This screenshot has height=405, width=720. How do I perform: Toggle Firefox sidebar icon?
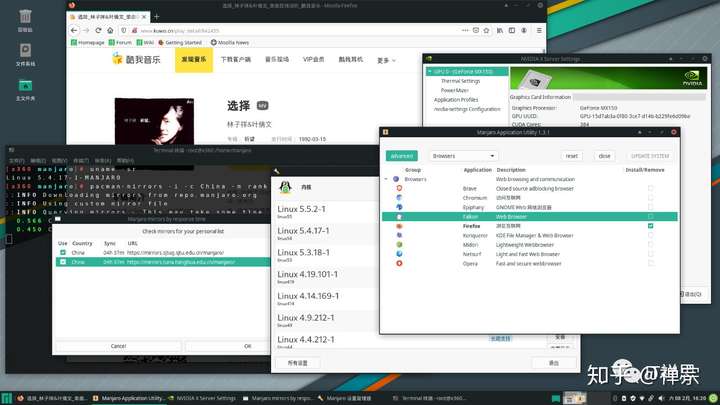pos(512,30)
